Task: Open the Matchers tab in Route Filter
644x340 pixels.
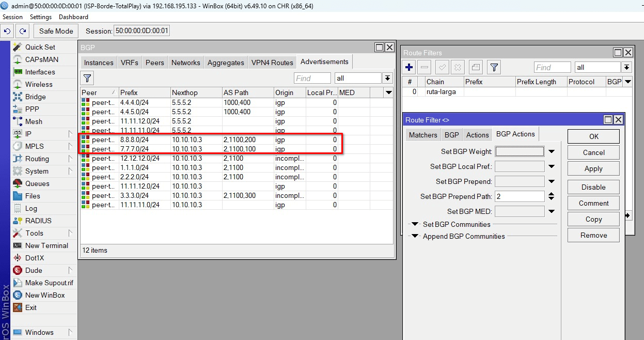Action: (x=422, y=135)
